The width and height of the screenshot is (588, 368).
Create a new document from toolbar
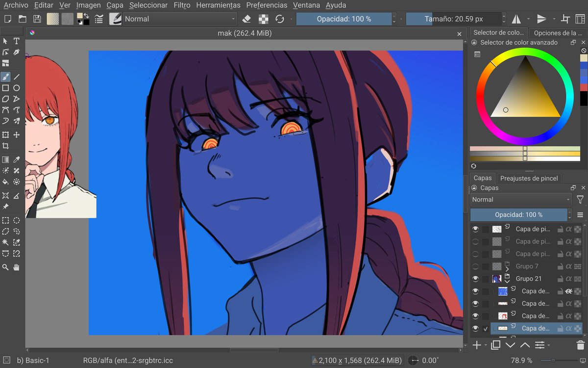click(x=7, y=19)
